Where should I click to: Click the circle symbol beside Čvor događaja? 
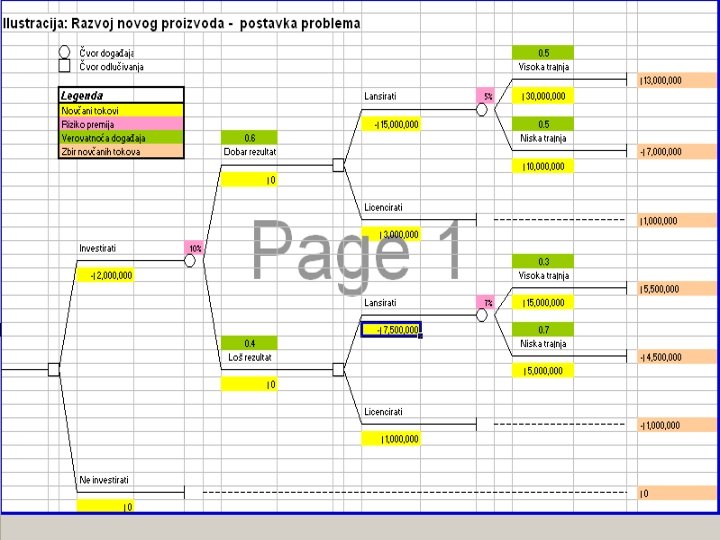64,52
